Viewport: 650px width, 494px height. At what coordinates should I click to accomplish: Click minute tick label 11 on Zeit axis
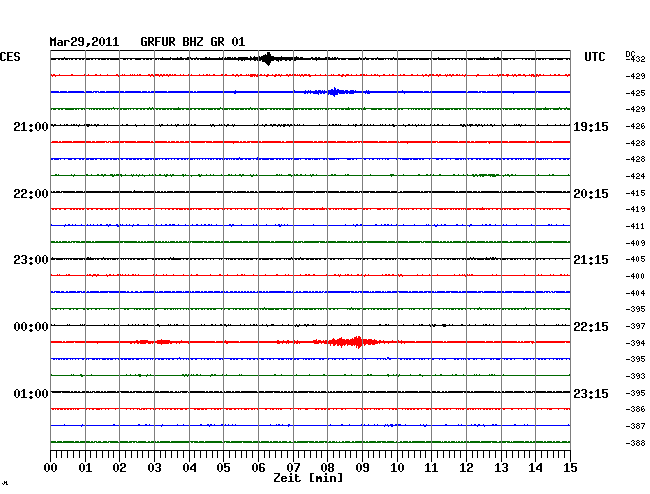[x=431, y=468]
